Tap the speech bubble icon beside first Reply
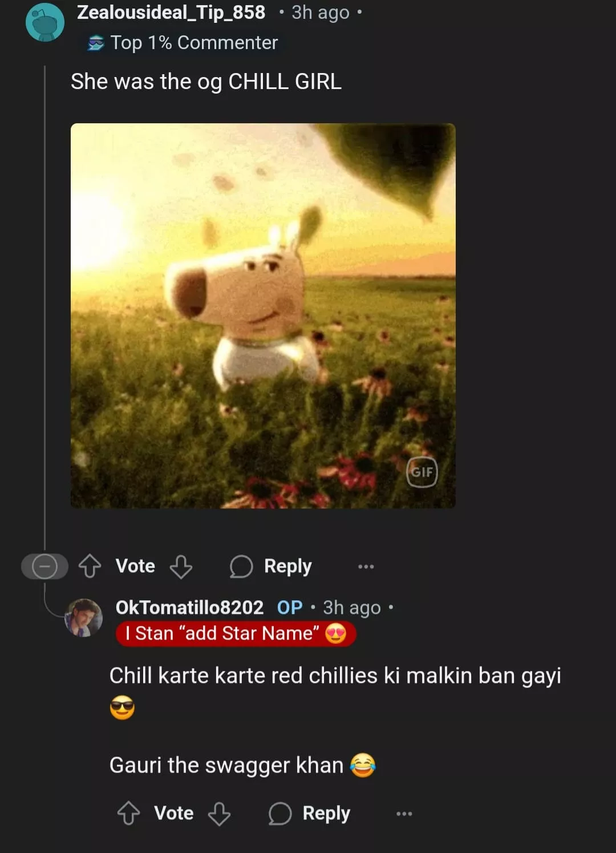The width and height of the screenshot is (616, 853). click(x=241, y=567)
